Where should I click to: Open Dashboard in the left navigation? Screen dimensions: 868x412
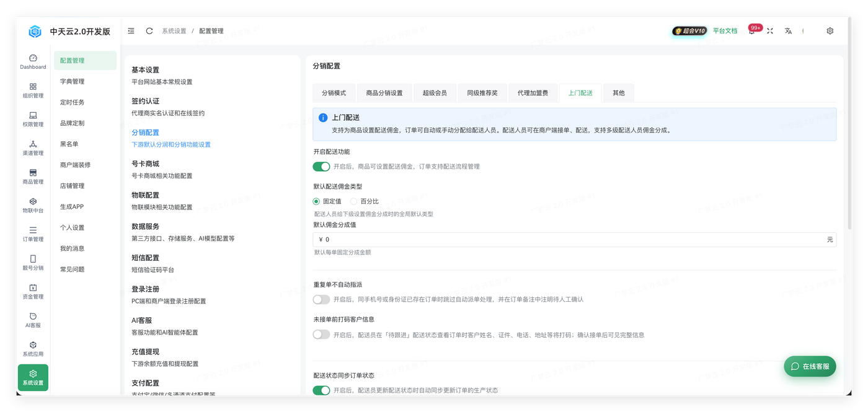[33, 61]
